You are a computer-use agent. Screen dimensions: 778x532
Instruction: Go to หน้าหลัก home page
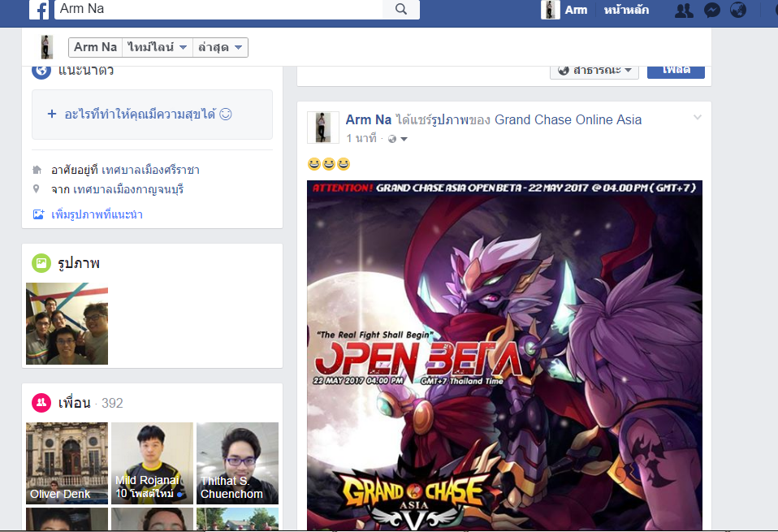pyautogui.click(x=626, y=10)
